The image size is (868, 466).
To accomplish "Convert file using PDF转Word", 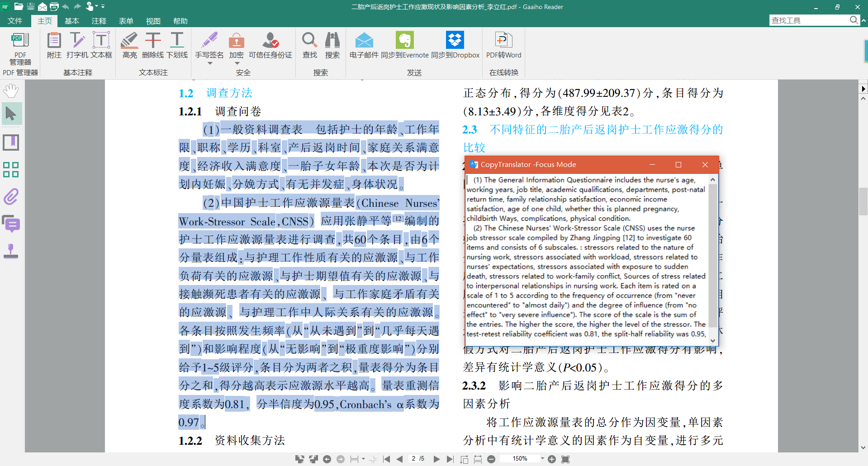I will click(503, 45).
